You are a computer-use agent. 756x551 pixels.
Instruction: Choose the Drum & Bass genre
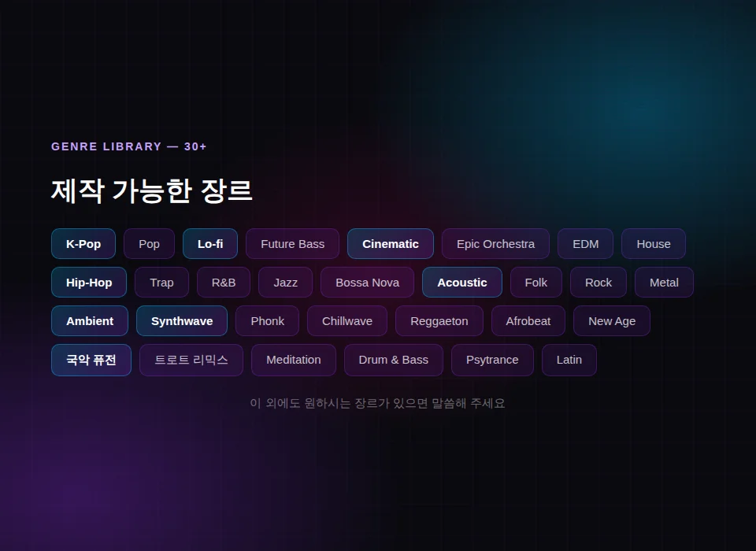(394, 360)
